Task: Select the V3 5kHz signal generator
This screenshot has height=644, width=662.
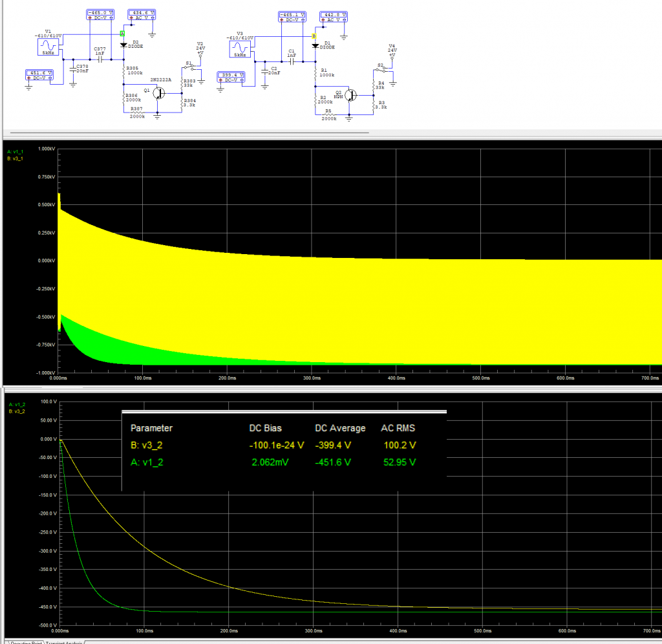Action: (x=240, y=49)
